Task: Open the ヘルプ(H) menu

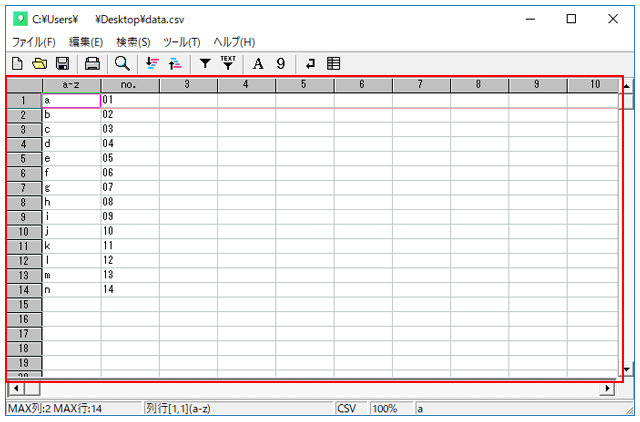Action: (234, 42)
